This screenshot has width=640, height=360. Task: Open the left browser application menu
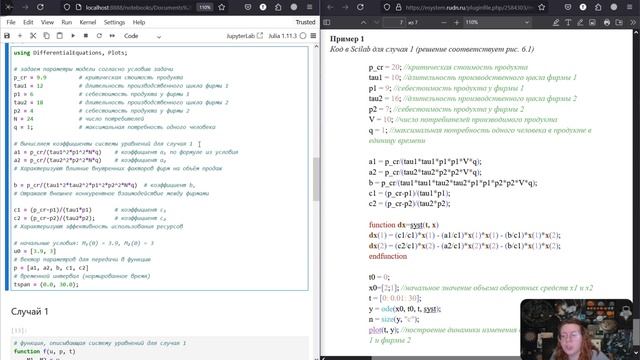[309, 7]
